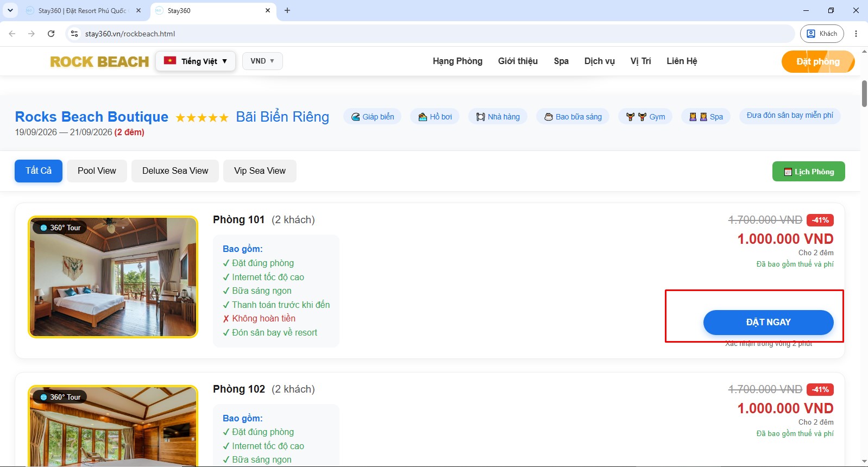
Task: Select the Tất Cả filter tab
Action: point(39,171)
